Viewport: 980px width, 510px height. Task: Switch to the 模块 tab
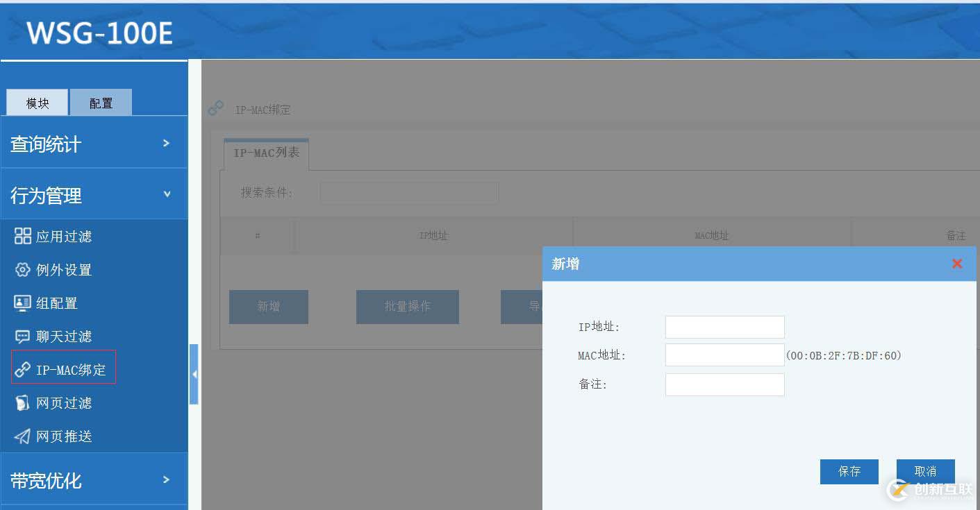tap(38, 103)
